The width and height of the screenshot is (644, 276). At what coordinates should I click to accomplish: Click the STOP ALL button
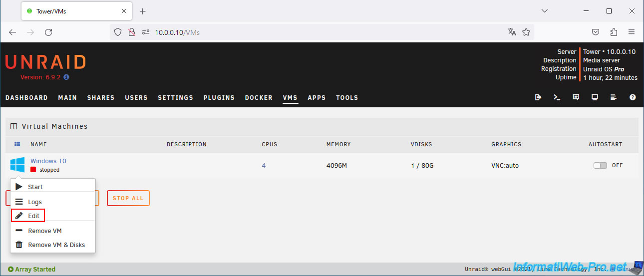(128, 198)
